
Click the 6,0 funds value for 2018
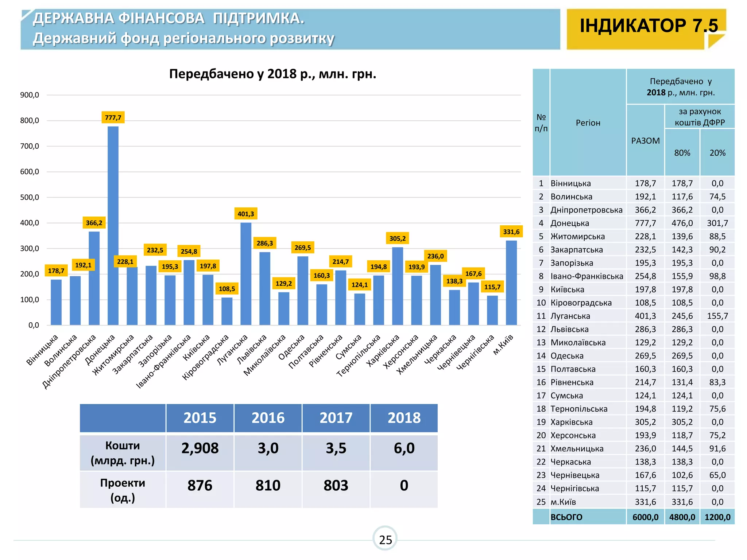click(x=404, y=448)
